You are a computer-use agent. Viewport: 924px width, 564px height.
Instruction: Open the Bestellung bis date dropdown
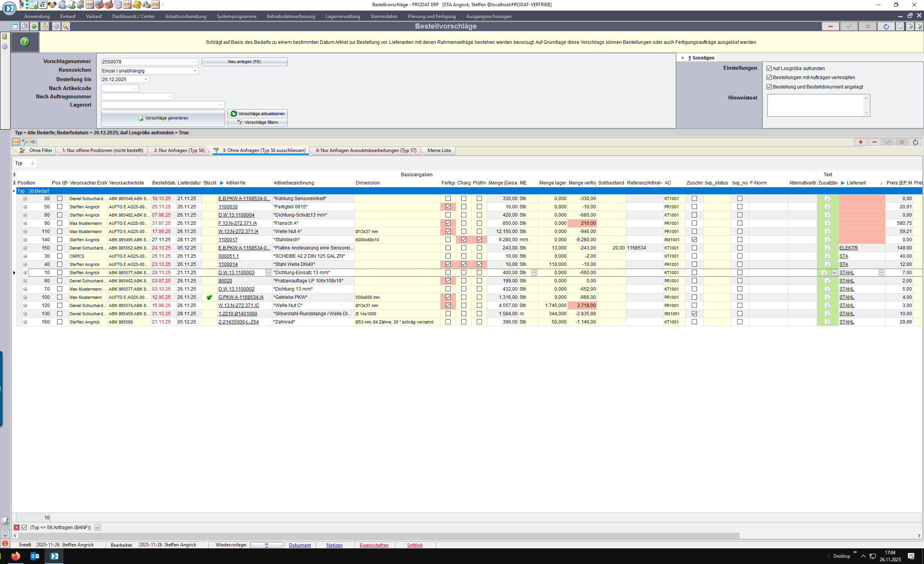click(x=146, y=80)
